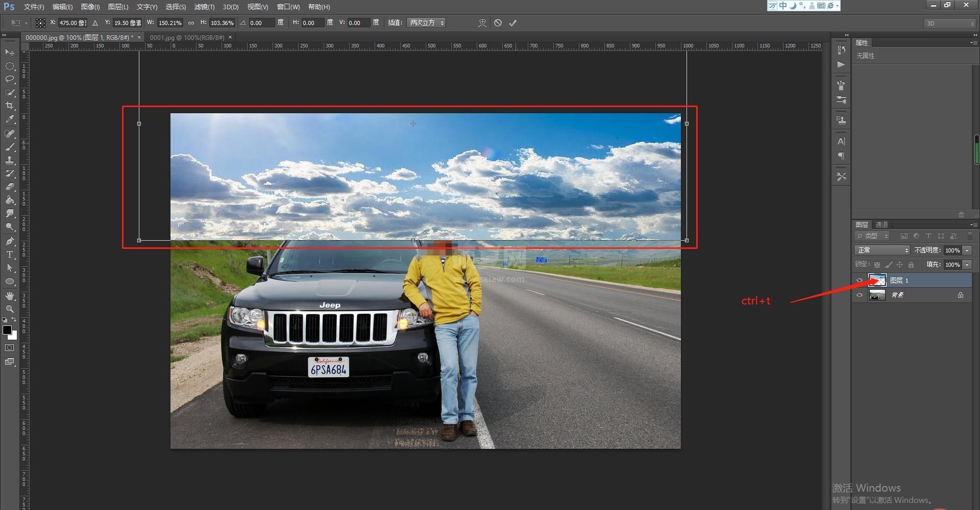Select the Dodge tool
This screenshot has height=510, width=980.
coord(10,226)
